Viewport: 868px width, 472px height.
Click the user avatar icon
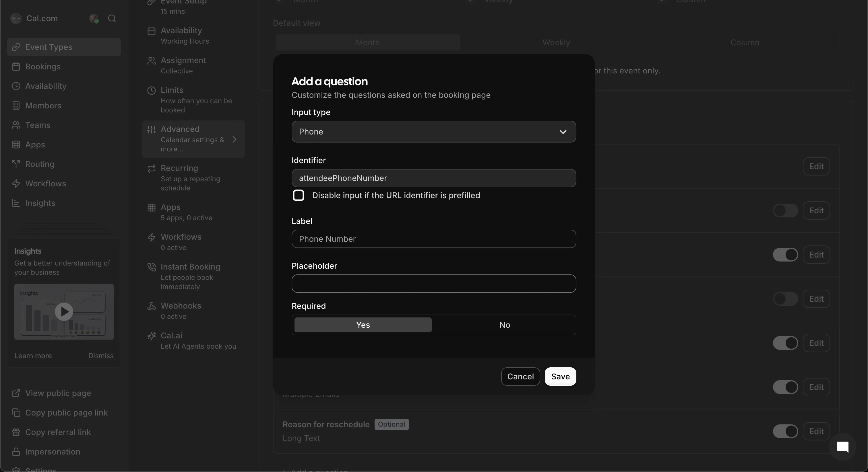[x=94, y=19]
